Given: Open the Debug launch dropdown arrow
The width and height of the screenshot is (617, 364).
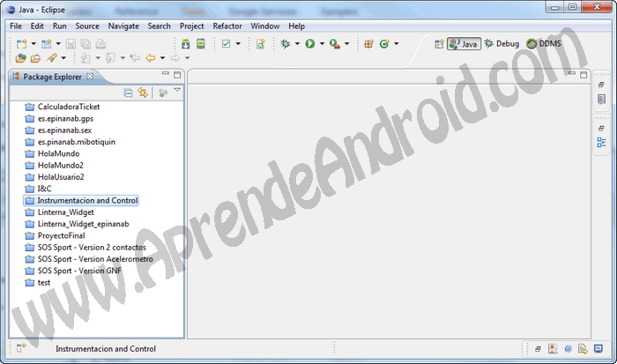Looking at the screenshot, I should 297,44.
